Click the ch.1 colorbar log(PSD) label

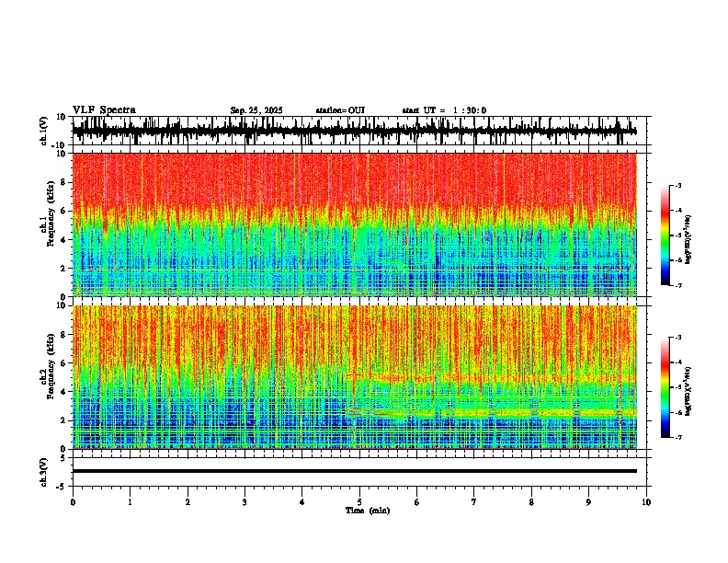688,240
